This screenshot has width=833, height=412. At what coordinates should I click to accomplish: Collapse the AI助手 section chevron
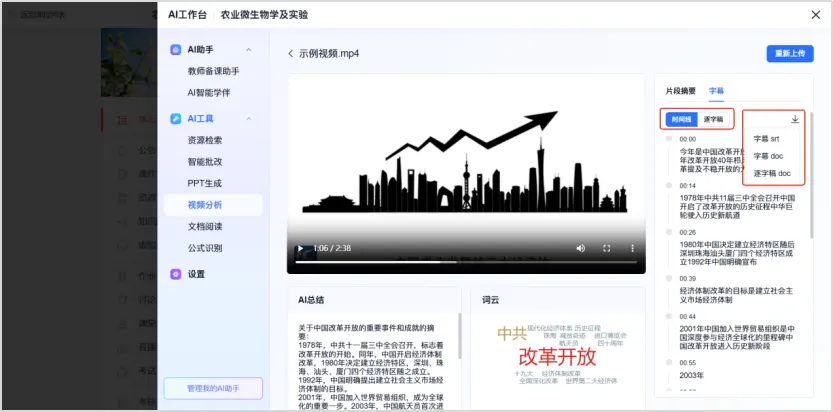pos(248,49)
